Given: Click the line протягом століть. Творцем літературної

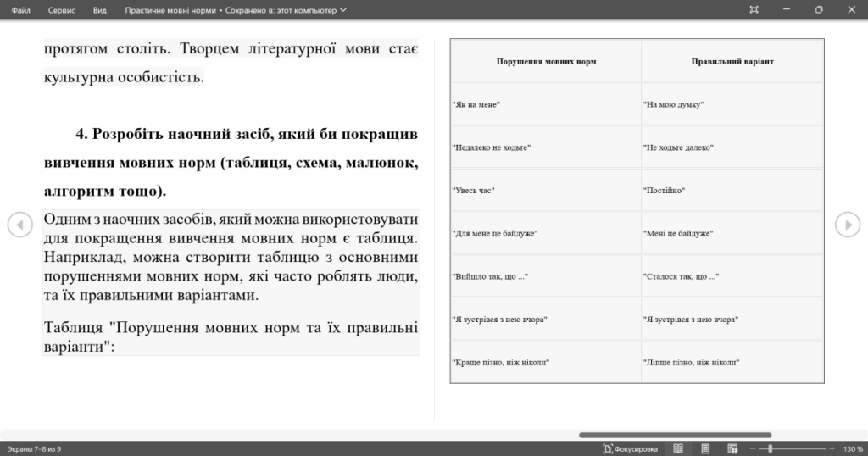Looking at the screenshot, I should [231, 48].
